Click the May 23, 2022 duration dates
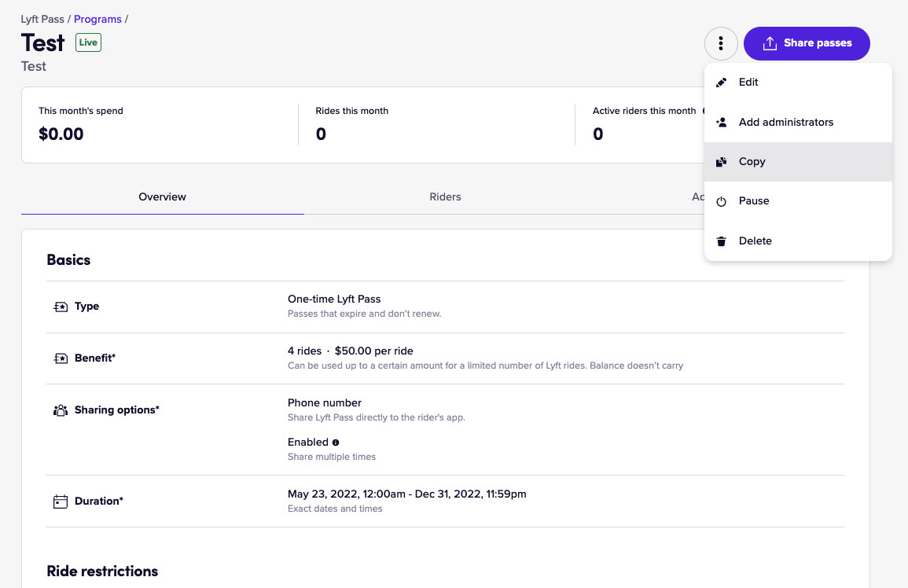 tap(407, 494)
